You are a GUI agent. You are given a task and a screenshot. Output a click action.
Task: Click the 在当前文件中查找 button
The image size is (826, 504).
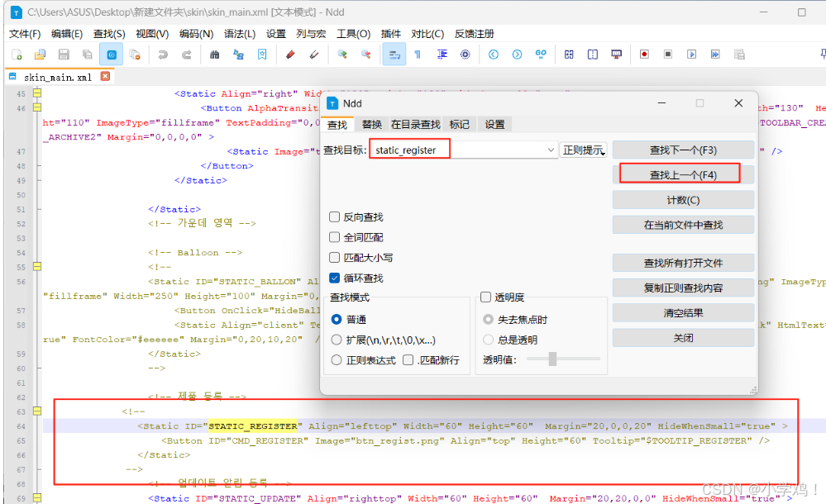(x=683, y=225)
